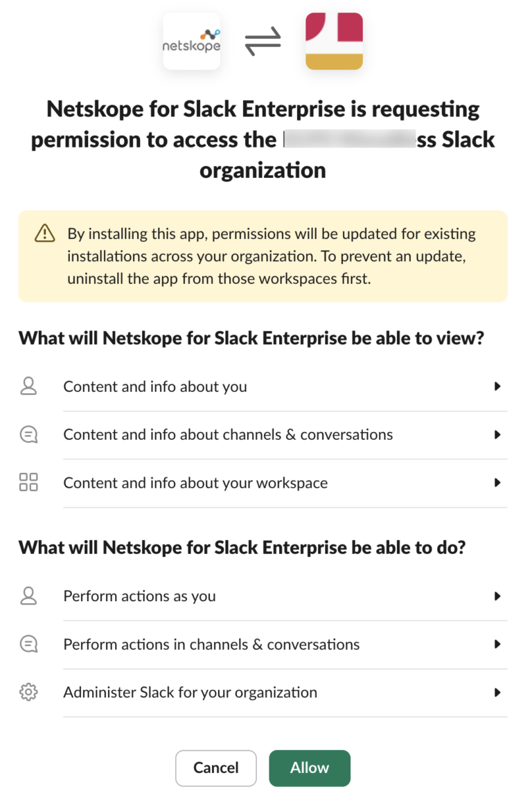Viewport: 532px width, 802px height.
Task: Expand arrow for 'Content and info about your workspace'
Action: pyautogui.click(x=497, y=483)
